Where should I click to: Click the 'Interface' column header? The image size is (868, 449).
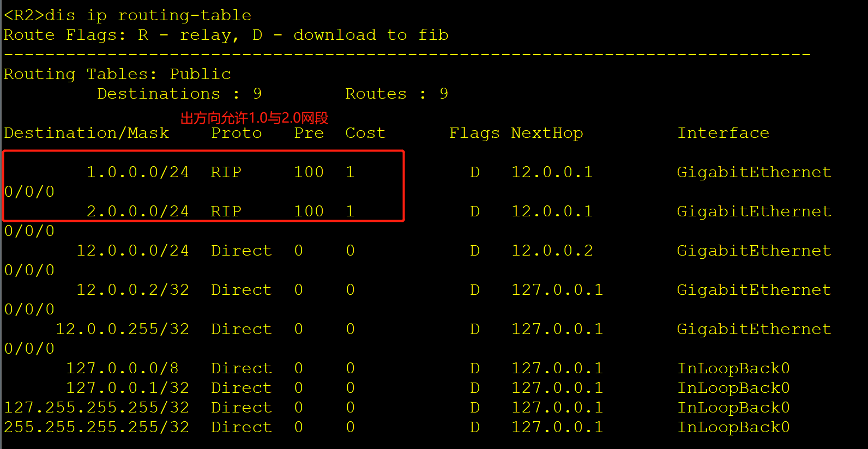coord(723,133)
